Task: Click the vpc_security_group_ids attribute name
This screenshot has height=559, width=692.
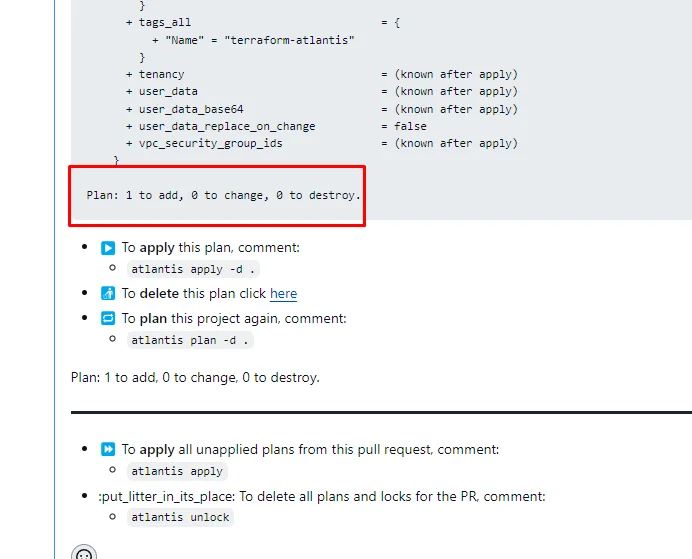Action: [x=211, y=143]
